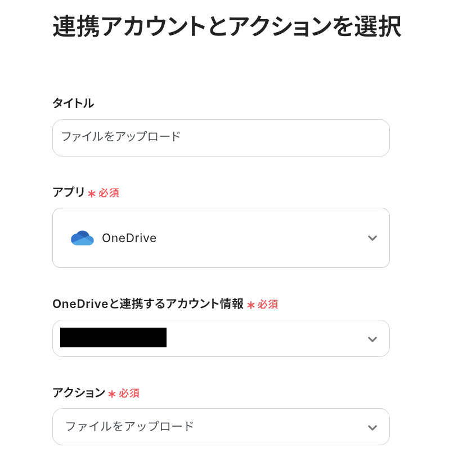Click the 連携アカウントとアクションを選択 heading

227,27
